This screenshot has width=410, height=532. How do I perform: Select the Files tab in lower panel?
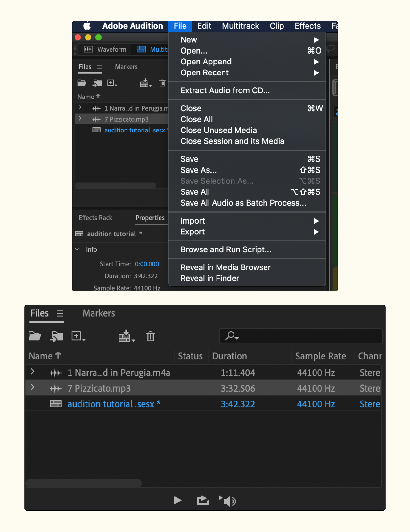(x=39, y=313)
